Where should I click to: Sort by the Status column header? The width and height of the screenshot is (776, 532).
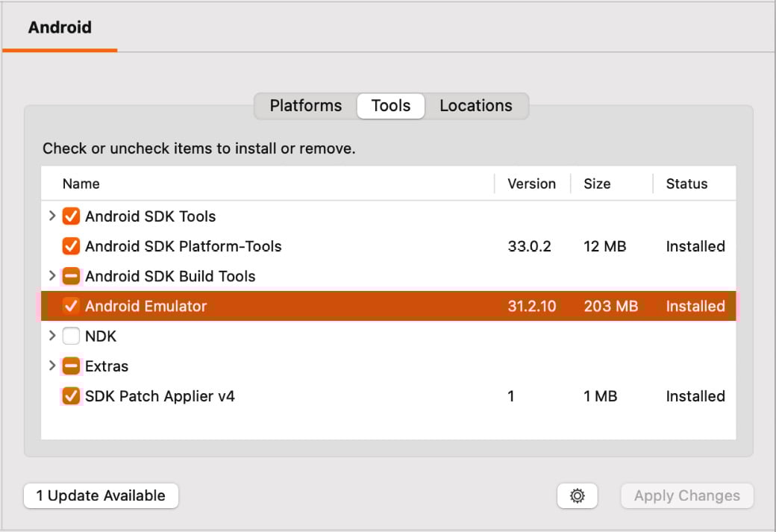point(686,184)
